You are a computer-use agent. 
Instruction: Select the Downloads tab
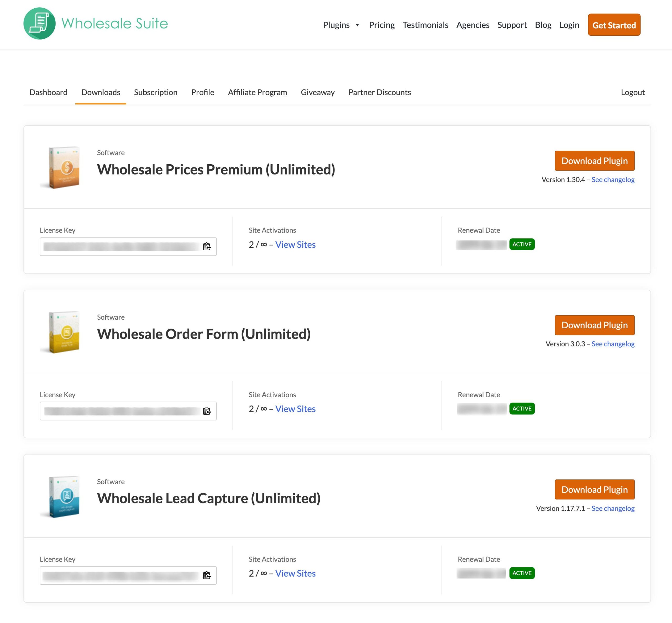101,92
